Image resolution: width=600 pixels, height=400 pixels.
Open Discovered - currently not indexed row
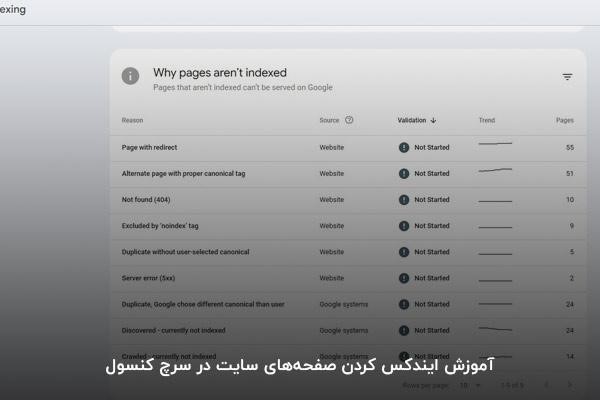point(348,330)
